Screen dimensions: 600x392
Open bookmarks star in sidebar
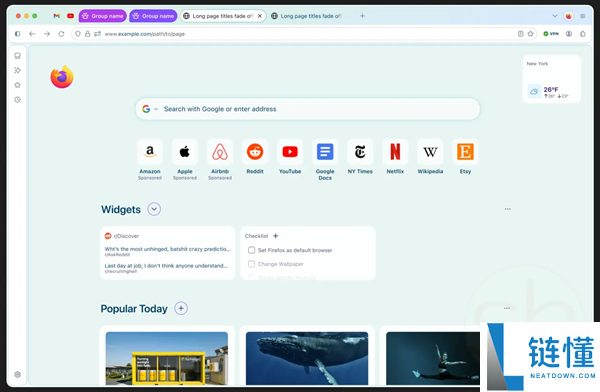tap(18, 85)
